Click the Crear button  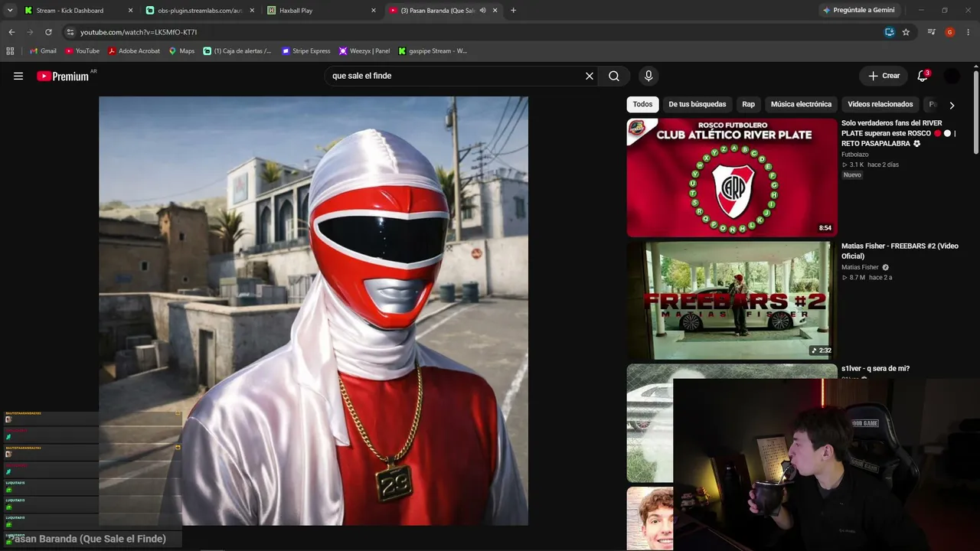coord(884,76)
